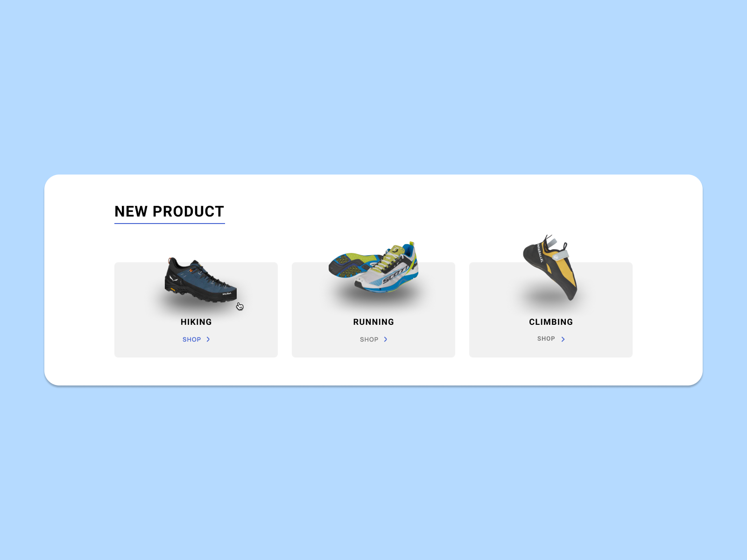Click the Scott running shoes image
The width and height of the screenshot is (747, 560).
point(373,267)
